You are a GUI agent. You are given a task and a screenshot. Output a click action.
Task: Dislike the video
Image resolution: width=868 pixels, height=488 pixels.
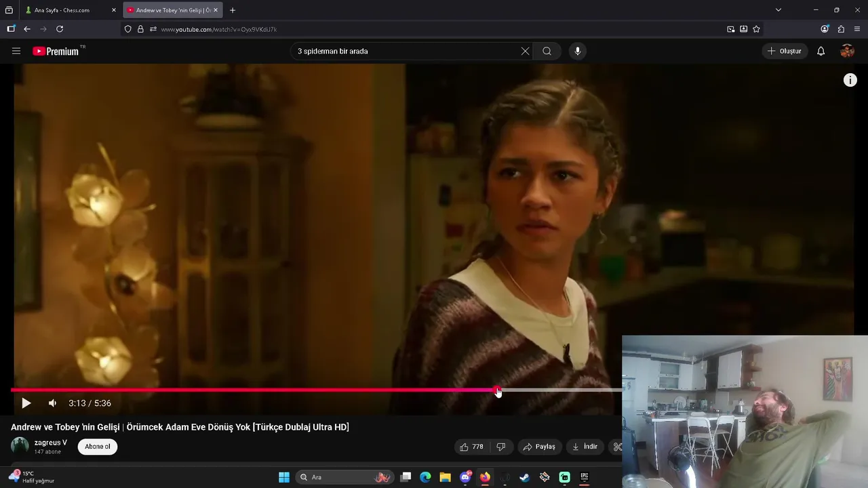(x=501, y=447)
